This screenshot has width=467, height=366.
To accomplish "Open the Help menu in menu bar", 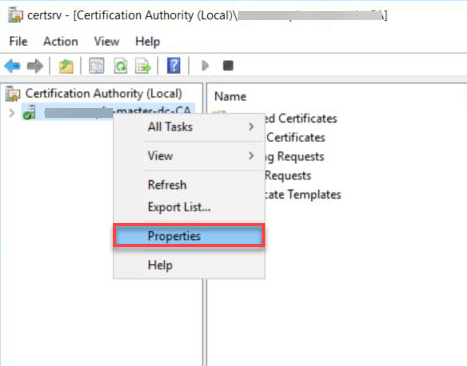I will tap(147, 41).
